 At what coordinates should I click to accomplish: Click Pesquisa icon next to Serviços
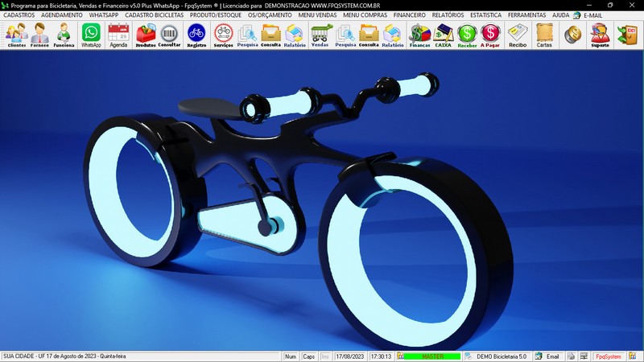coord(247,35)
